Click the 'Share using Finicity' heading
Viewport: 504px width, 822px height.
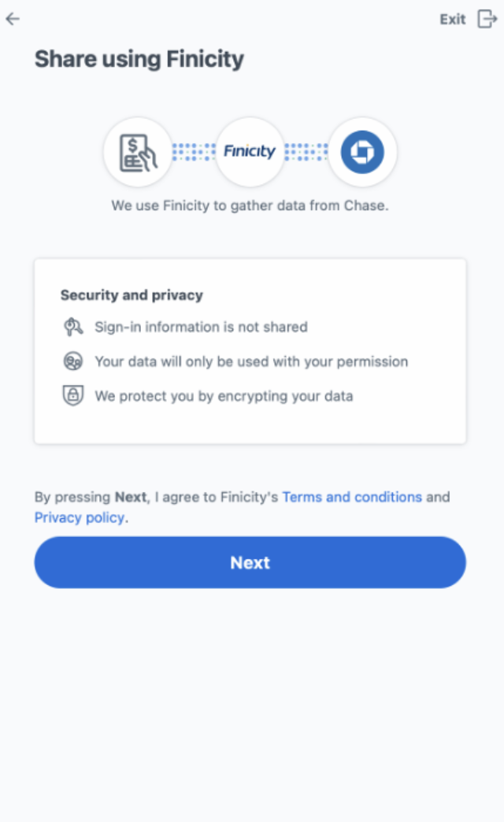[x=139, y=59]
